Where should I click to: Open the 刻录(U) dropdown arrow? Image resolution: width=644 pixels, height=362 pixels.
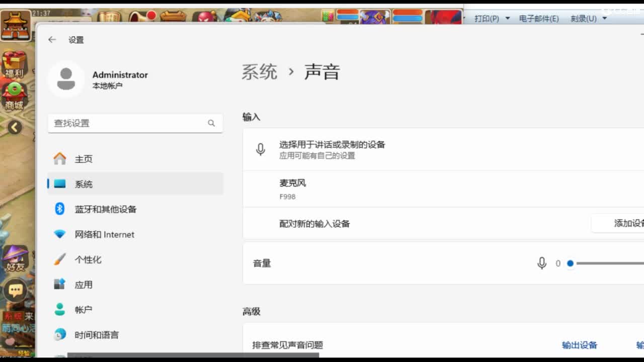tap(604, 19)
